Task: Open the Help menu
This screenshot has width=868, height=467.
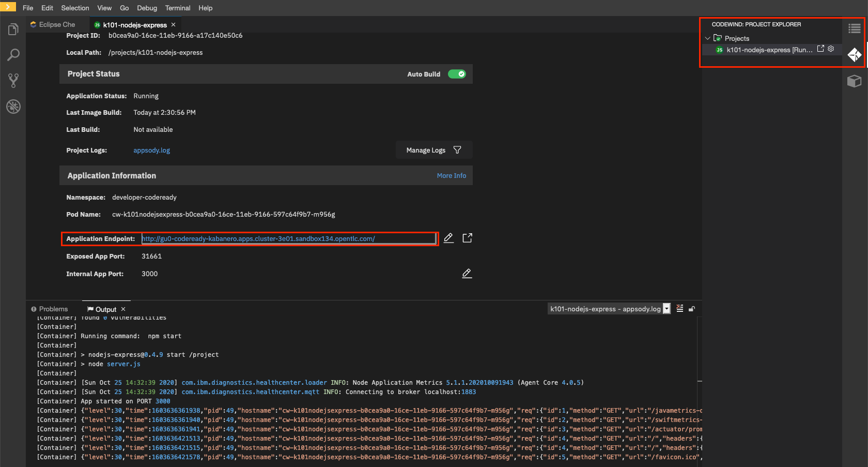Action: pyautogui.click(x=206, y=8)
